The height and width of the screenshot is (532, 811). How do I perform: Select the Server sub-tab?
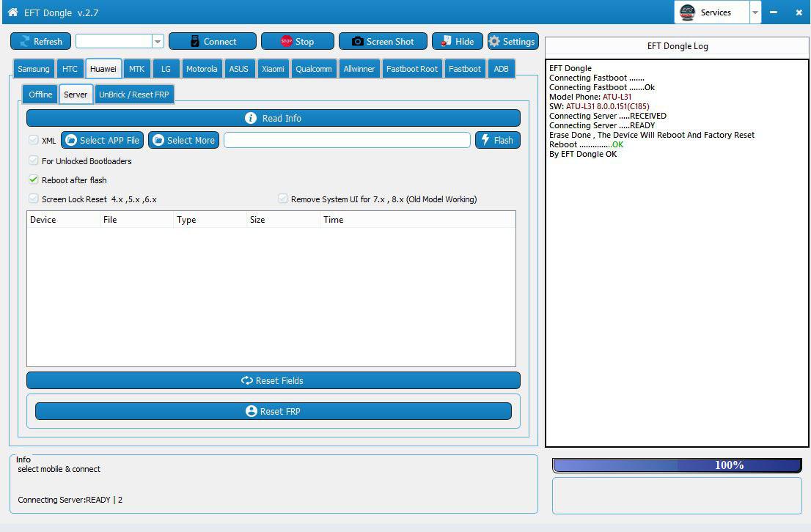click(76, 95)
